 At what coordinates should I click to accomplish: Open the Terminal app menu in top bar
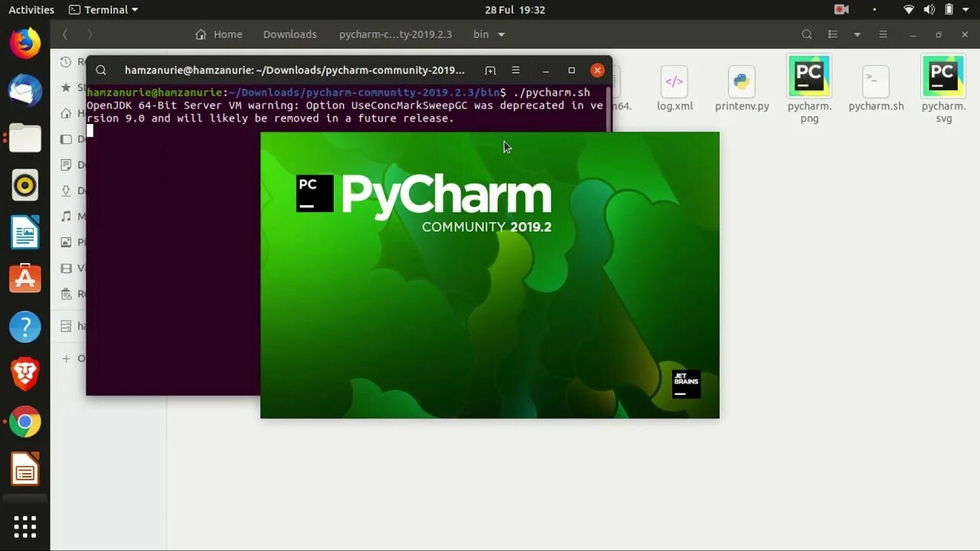(103, 10)
